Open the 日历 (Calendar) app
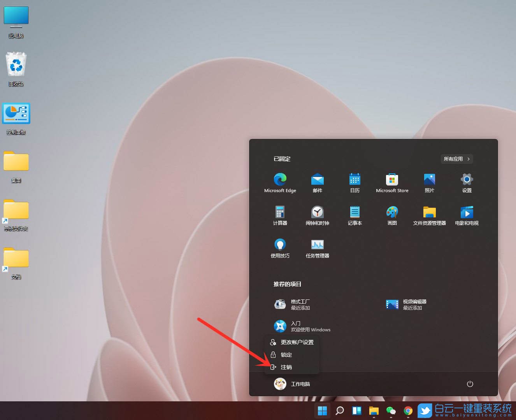516x420 pixels. (x=355, y=182)
